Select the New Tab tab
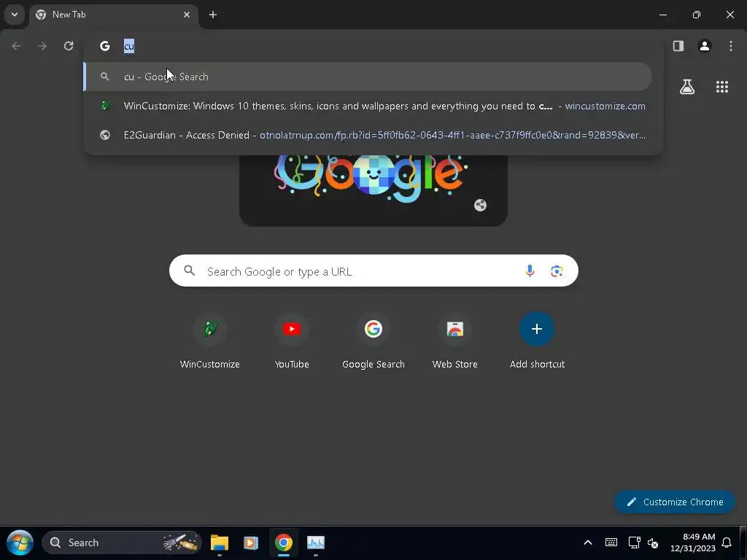Screen dimensions: 747x560 point(113,15)
